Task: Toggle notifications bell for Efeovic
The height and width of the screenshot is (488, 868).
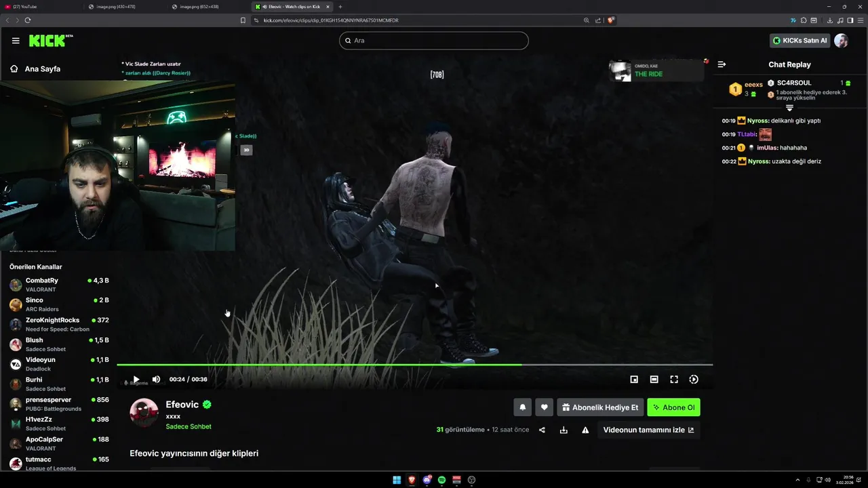Action: tap(522, 407)
